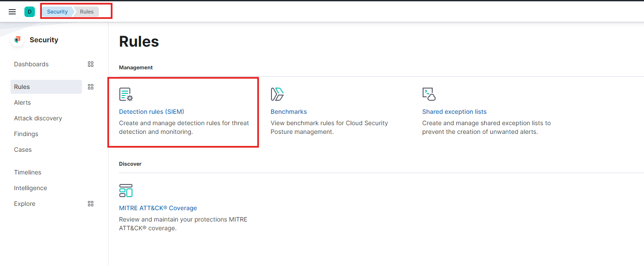Open Cases in the sidebar
This screenshot has width=644, height=266.
[23, 150]
